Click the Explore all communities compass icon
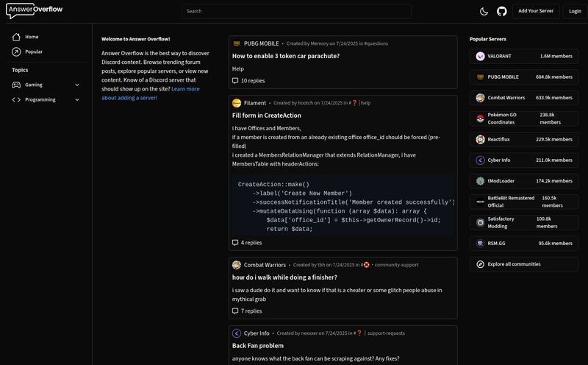The width and height of the screenshot is (588, 365). point(480,264)
